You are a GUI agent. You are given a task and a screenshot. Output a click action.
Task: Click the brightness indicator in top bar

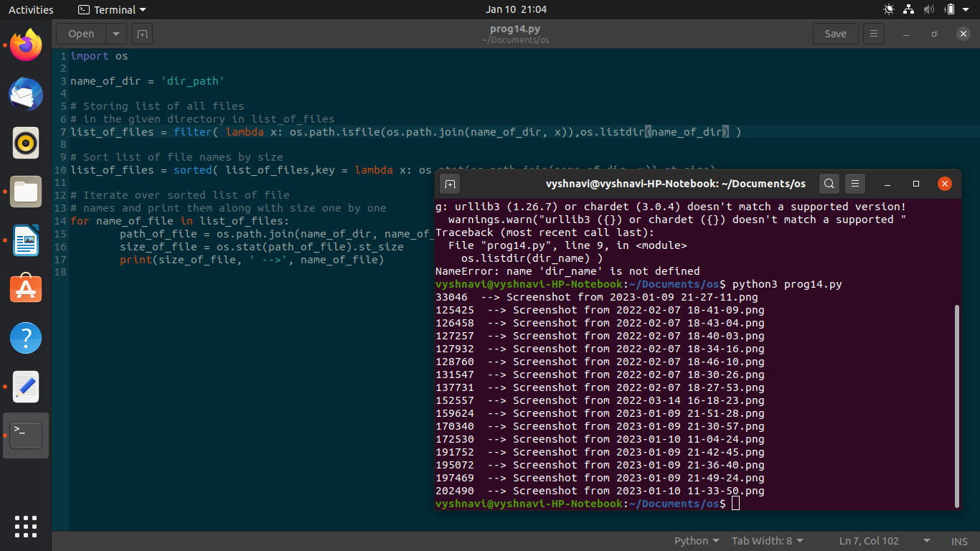[889, 9]
